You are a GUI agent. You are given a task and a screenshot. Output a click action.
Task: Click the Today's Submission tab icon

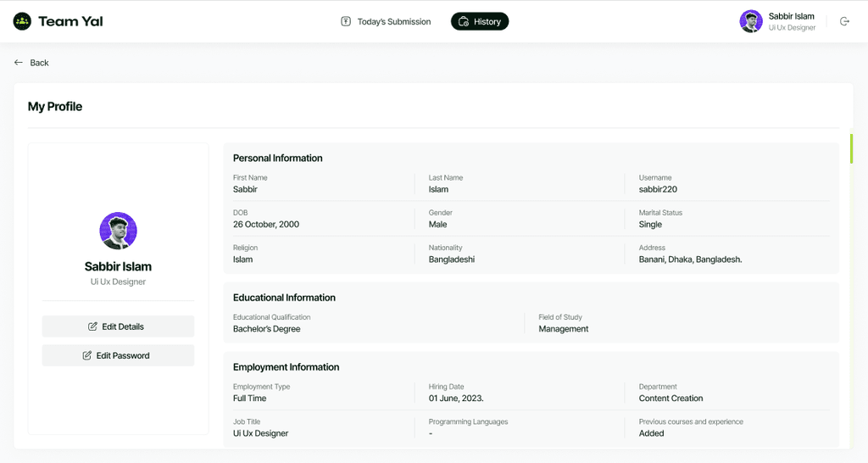pyautogui.click(x=346, y=21)
